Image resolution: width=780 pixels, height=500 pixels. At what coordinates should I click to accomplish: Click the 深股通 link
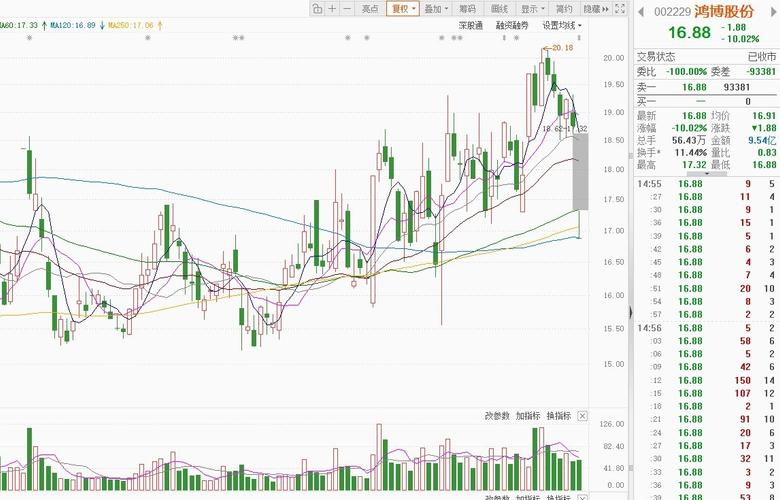[x=471, y=25]
